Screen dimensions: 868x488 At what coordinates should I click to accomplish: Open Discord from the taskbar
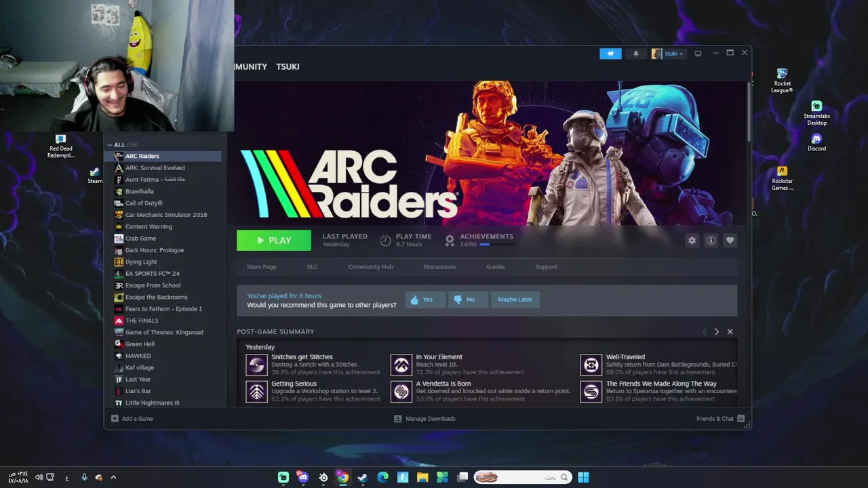click(x=303, y=477)
